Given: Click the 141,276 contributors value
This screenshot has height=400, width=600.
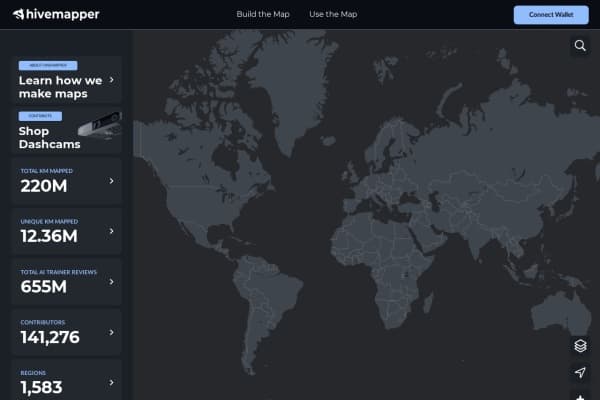Looking at the screenshot, I should 50,337.
